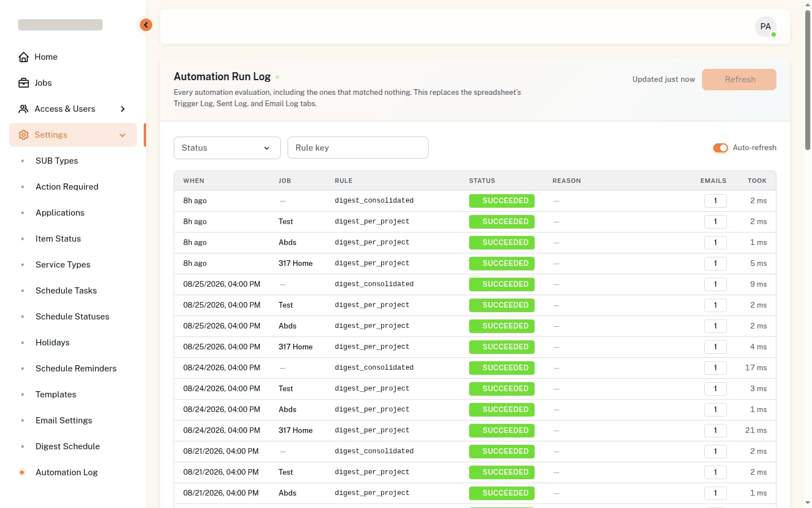Viewport: 812px width, 508px height.
Task: Click the '9 ms' duration value
Action: pos(758,284)
